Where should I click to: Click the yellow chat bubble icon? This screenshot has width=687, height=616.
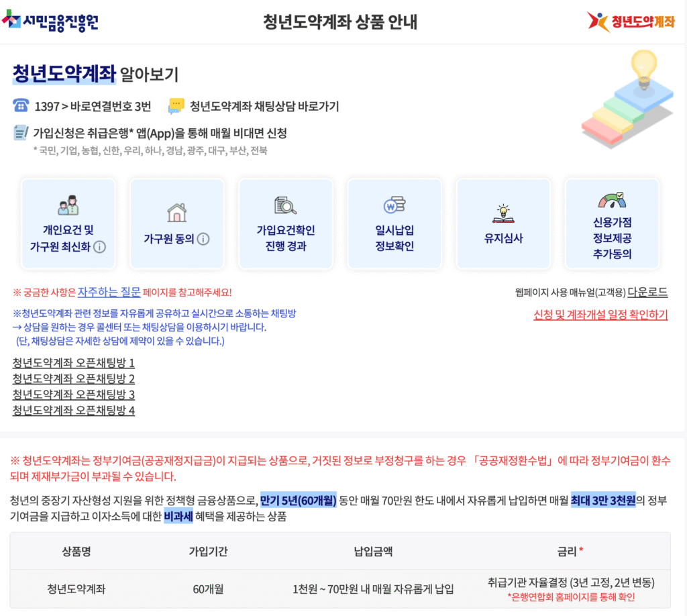coord(176,106)
